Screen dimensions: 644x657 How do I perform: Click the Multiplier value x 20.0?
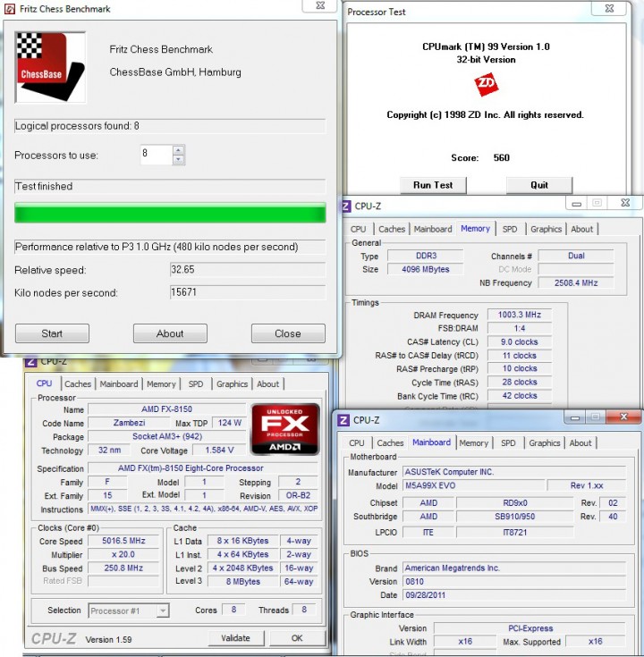coord(123,554)
